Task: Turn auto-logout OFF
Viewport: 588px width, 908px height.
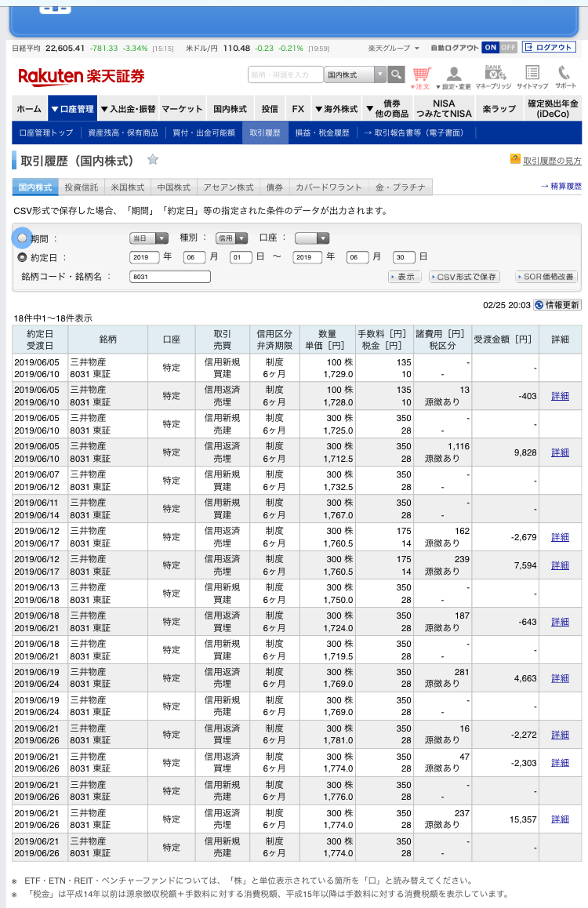Action: click(x=508, y=48)
